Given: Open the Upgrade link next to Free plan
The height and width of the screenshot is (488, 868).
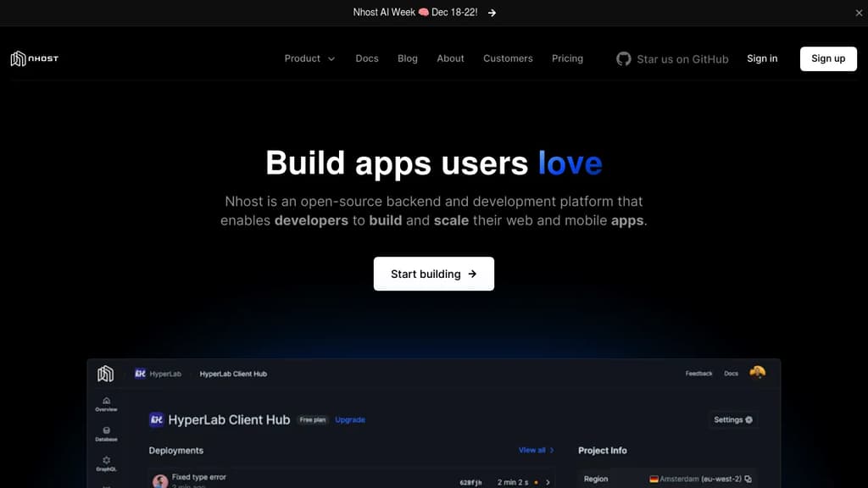Looking at the screenshot, I should tap(350, 419).
